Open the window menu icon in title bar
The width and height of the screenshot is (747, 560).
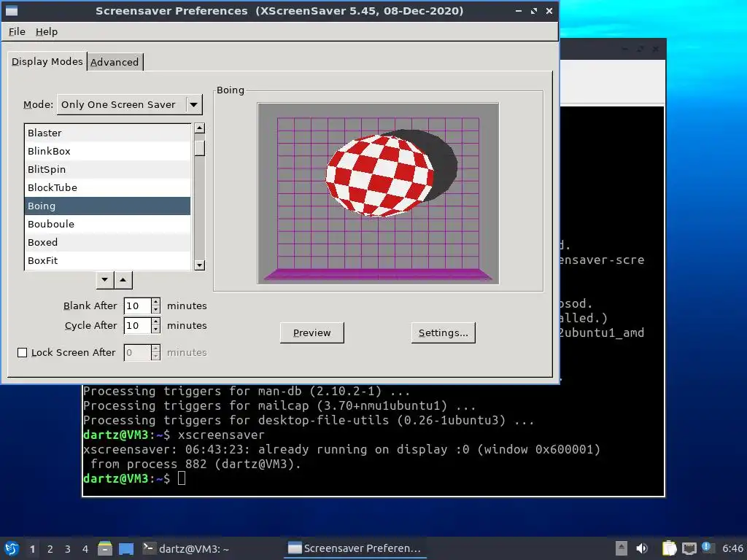(12, 10)
